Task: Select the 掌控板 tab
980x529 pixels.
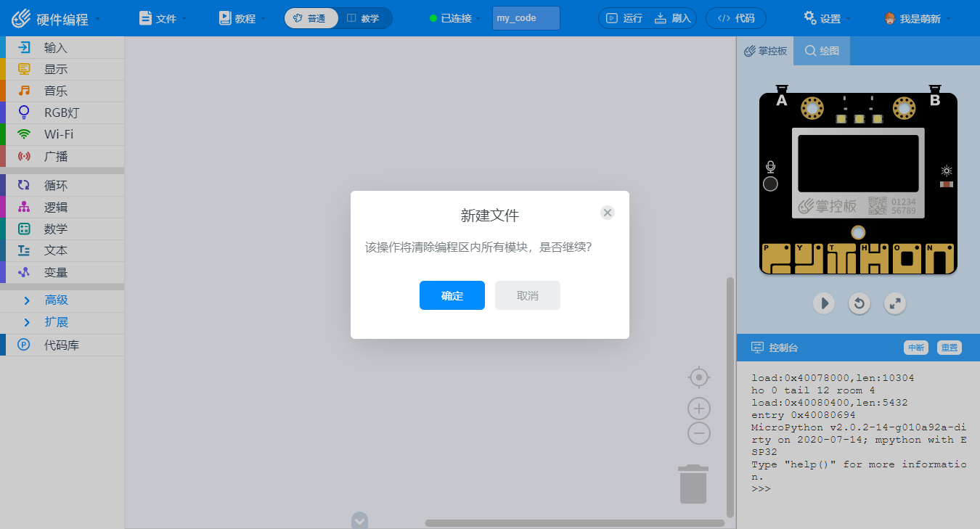Action: pos(766,51)
